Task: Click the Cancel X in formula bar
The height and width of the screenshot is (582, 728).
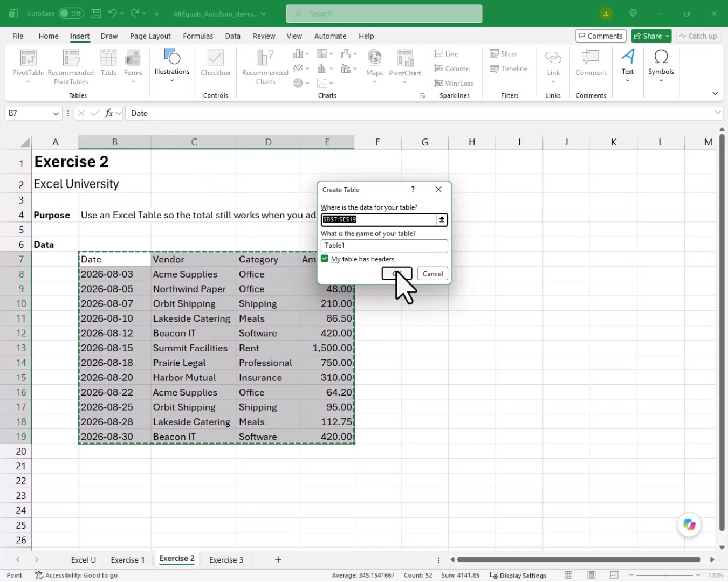Action: click(81, 113)
